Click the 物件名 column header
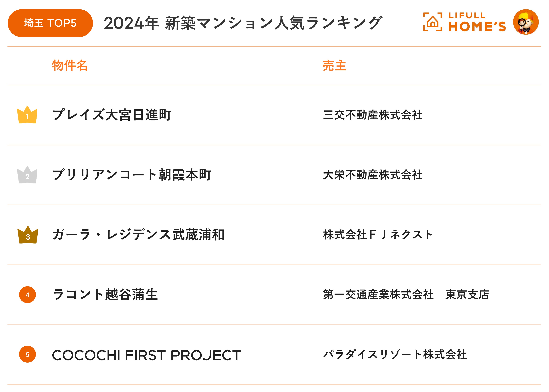The height and width of the screenshot is (392, 549). tap(70, 65)
